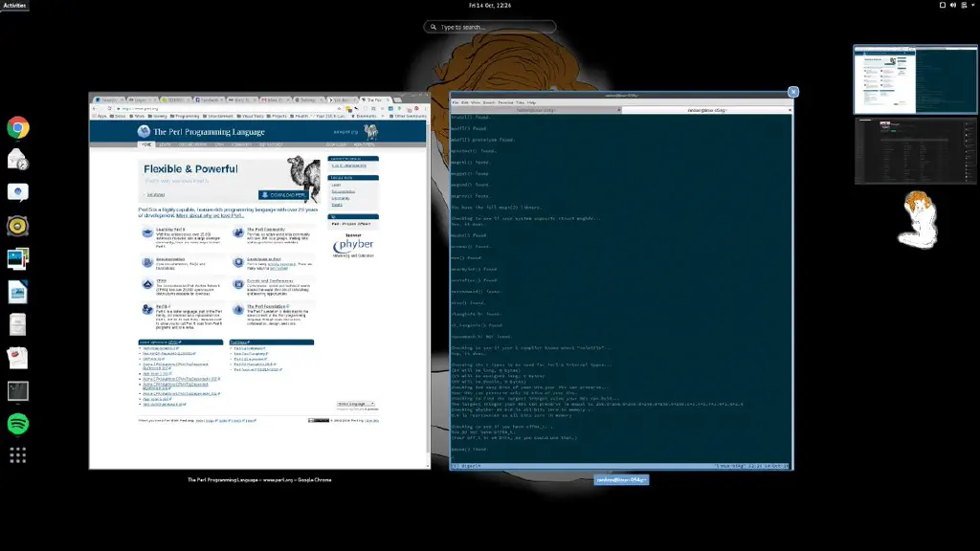Open the system menu arrow in top bar
Image resolution: width=980 pixels, height=551 pixels.
tap(973, 5)
